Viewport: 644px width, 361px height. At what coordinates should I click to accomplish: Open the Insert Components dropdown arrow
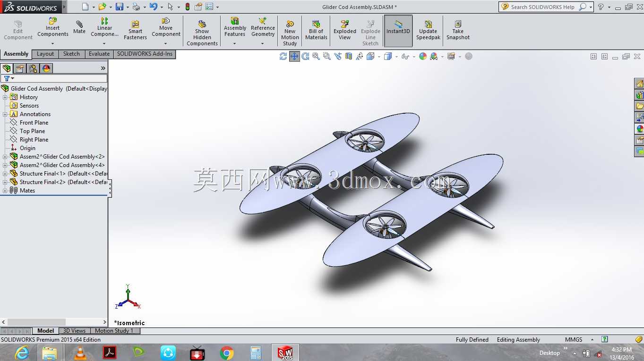53,44
